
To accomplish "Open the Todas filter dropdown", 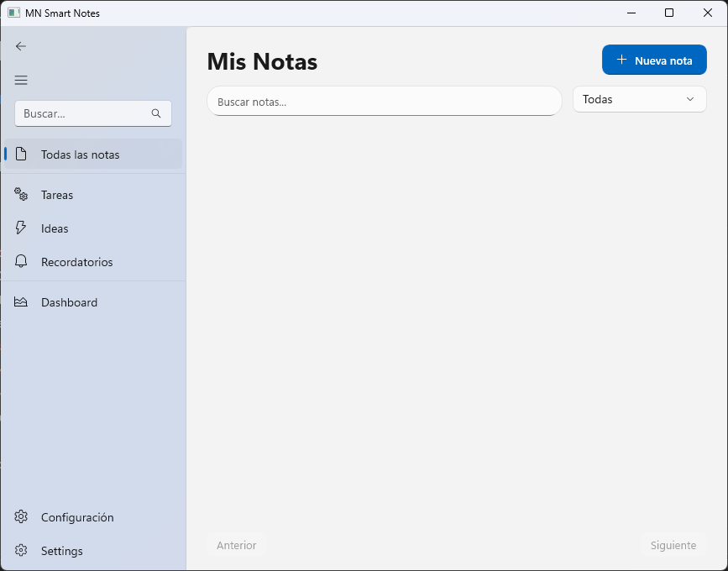I will pyautogui.click(x=640, y=99).
